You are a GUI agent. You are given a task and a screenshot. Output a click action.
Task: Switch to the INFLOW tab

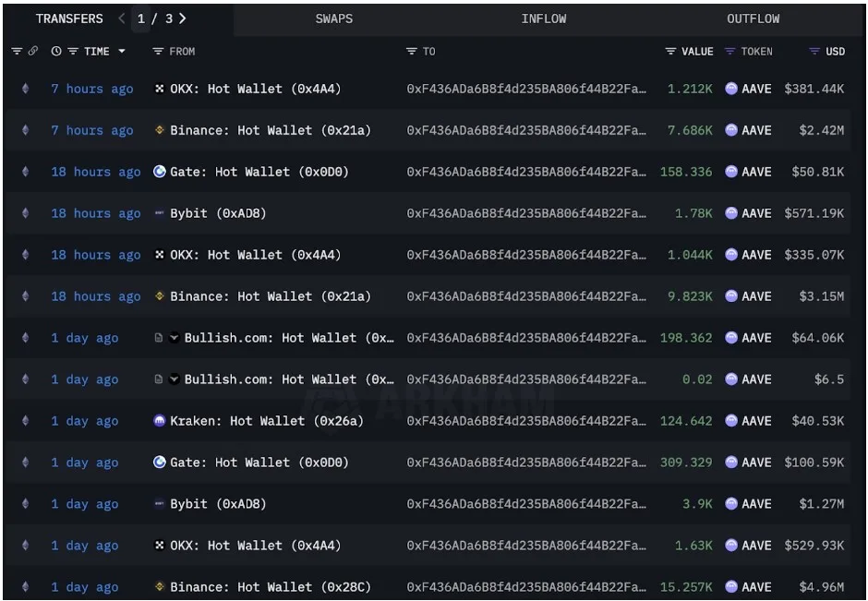544,18
